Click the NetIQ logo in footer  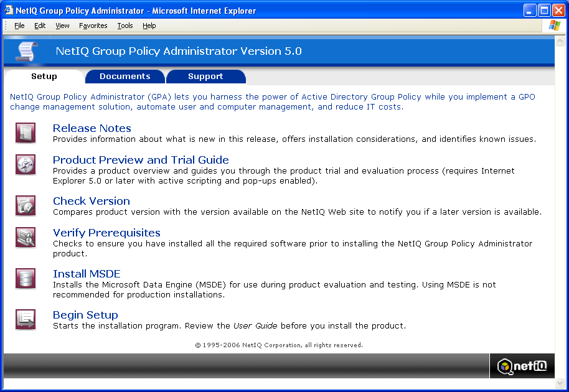(522, 366)
